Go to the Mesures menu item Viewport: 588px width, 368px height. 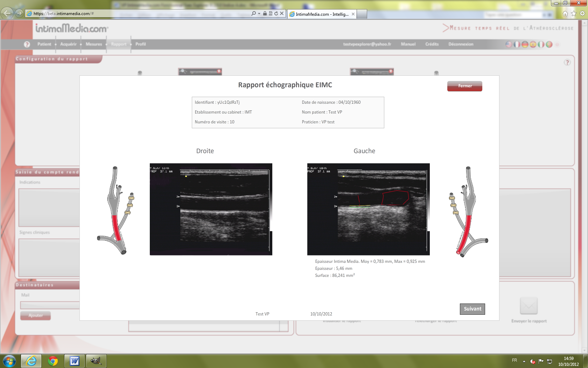tap(94, 44)
